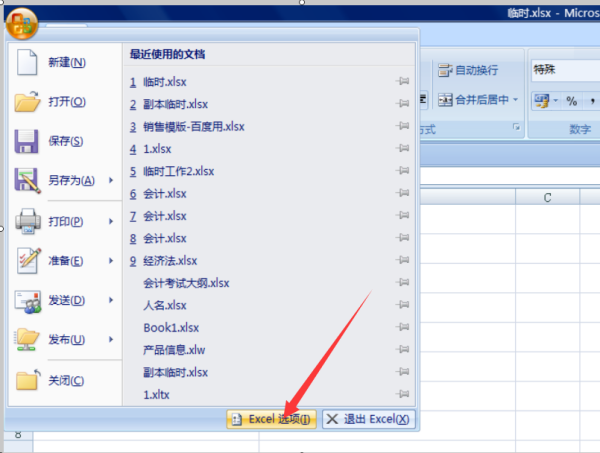This screenshot has height=453, width=600.
Task: Open recent document 人名.xlsx
Action: pos(268,305)
